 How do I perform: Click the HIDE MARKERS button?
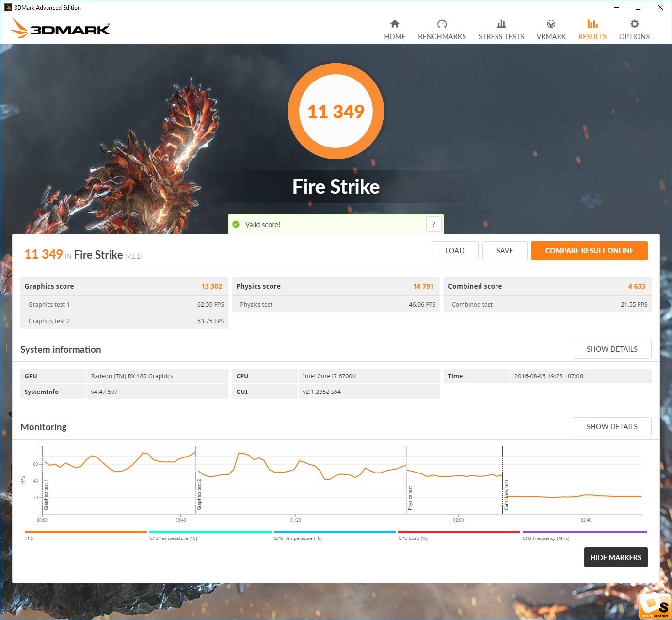click(616, 557)
